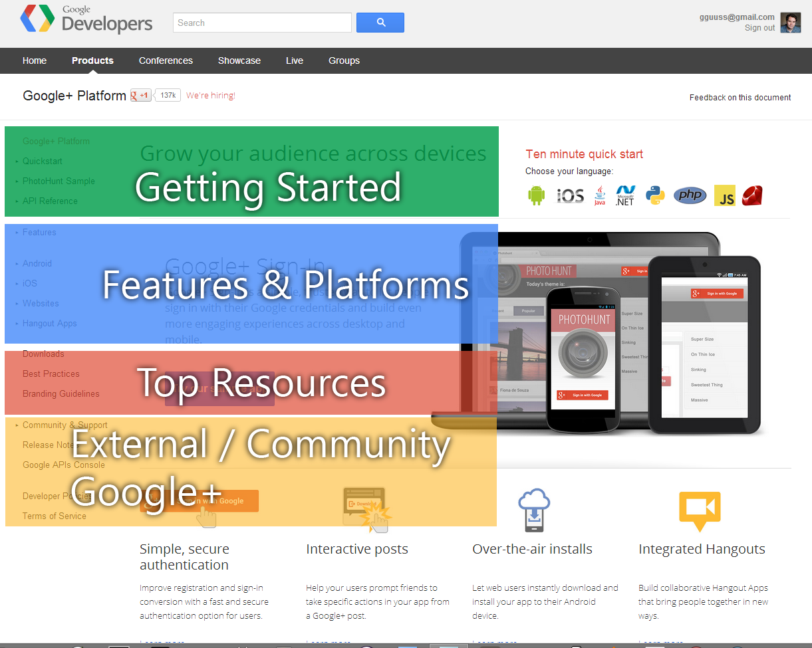Open the Live nav item
812x648 pixels.
295,60
